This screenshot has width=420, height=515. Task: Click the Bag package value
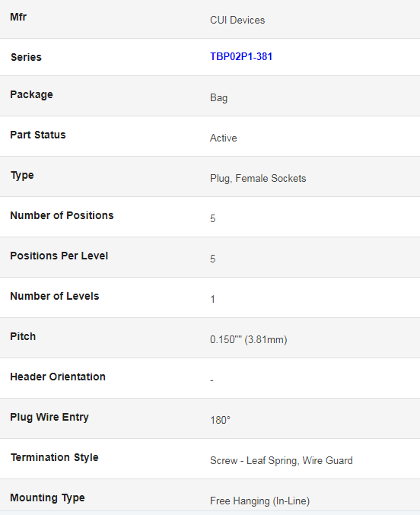pos(218,98)
